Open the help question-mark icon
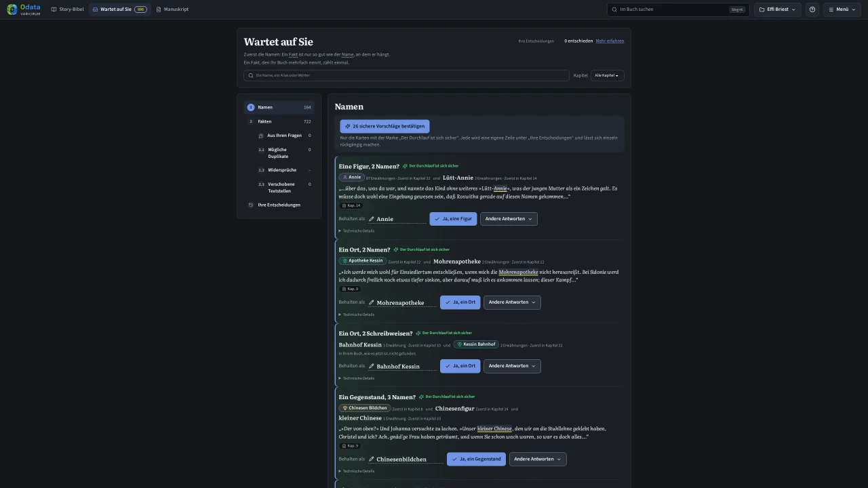Image resolution: width=868 pixels, height=488 pixels. (x=812, y=9)
